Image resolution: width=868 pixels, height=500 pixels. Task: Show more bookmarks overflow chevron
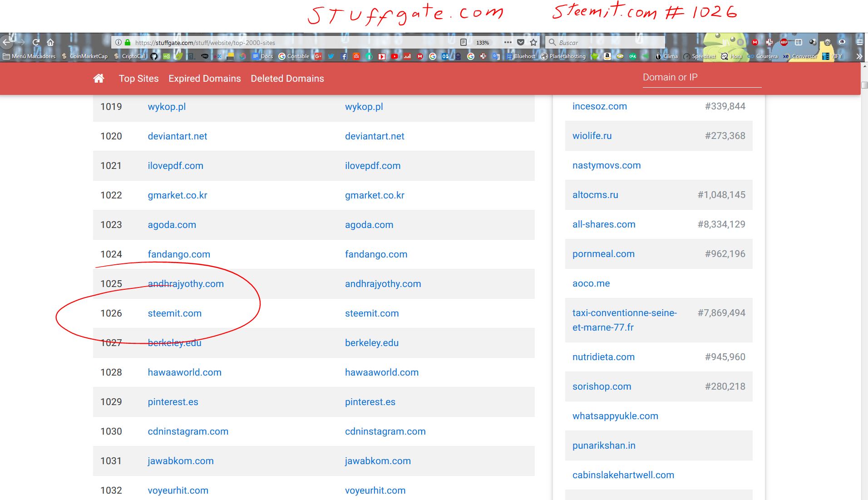(859, 56)
